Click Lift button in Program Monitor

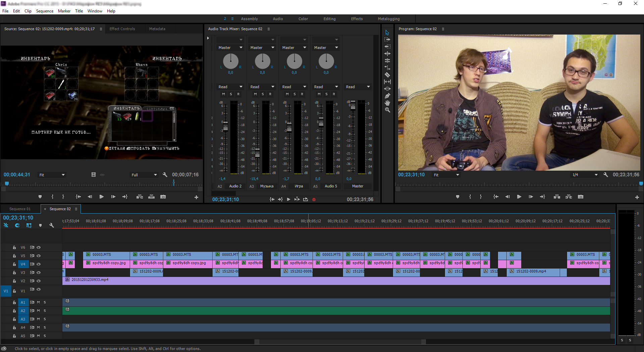(x=557, y=197)
